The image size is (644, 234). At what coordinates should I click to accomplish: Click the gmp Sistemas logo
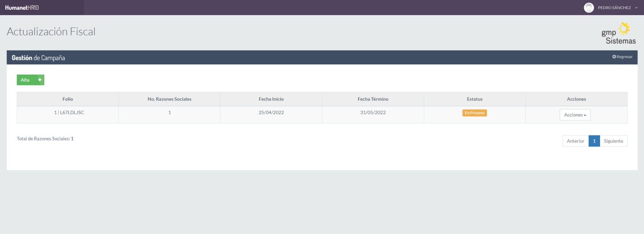click(x=618, y=34)
